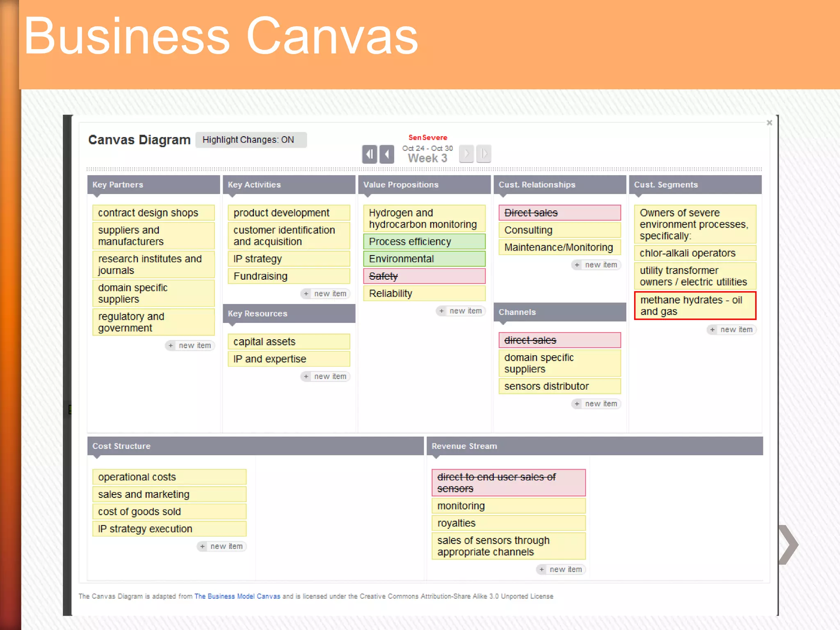This screenshot has width=840, height=630.
Task: Click 'suppliers and manufacturers' item
Action: (x=153, y=236)
